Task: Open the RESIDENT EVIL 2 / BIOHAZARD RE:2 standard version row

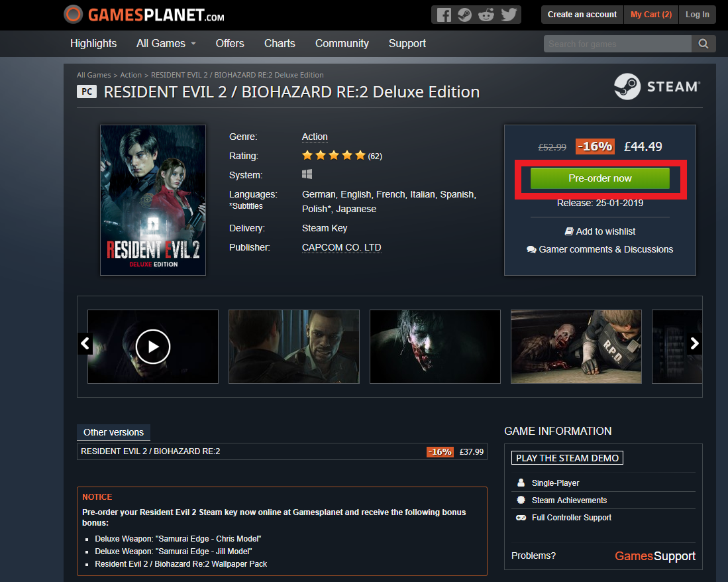Action: pos(282,451)
